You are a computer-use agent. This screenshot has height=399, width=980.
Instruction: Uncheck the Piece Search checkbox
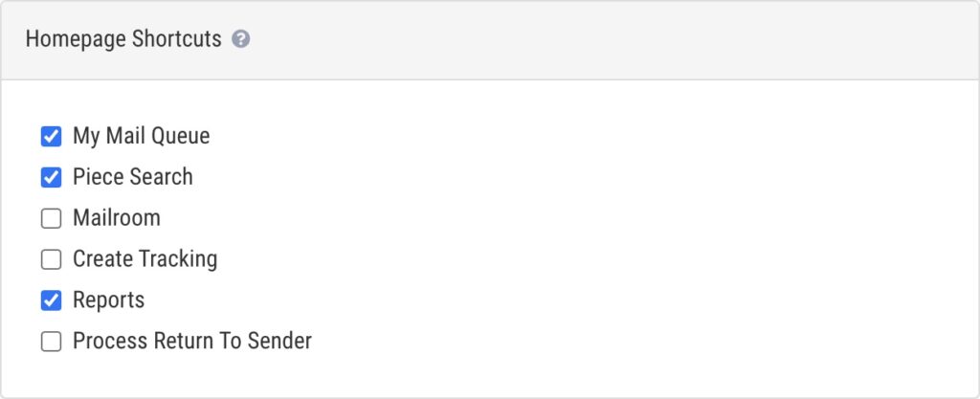point(51,177)
